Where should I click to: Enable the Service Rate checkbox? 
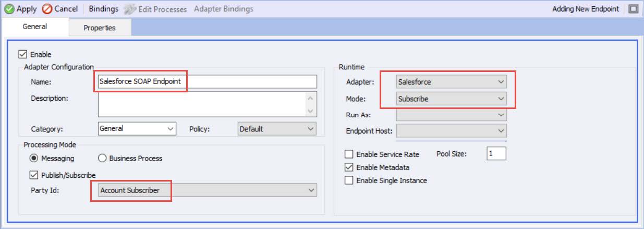click(349, 154)
